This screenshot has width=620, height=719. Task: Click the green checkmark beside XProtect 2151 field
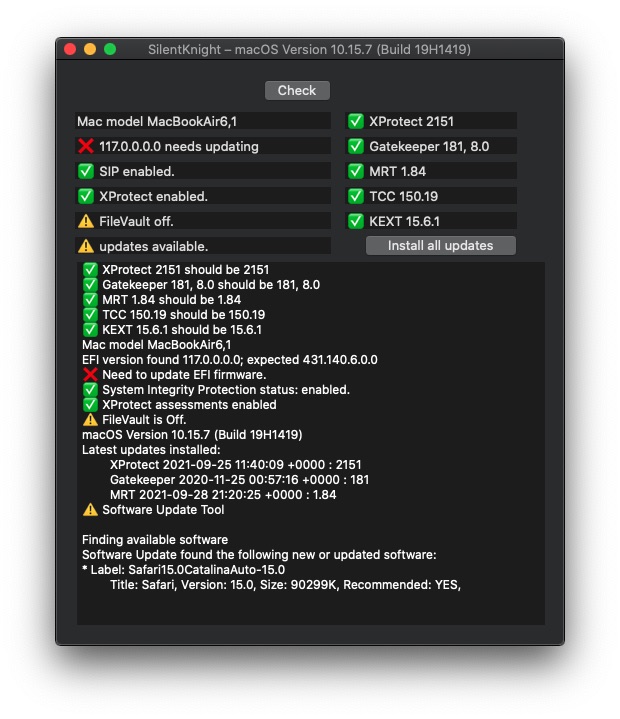click(x=356, y=122)
